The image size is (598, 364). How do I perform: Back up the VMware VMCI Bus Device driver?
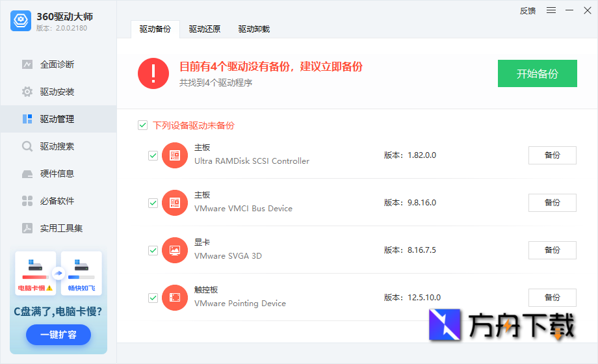(552, 203)
